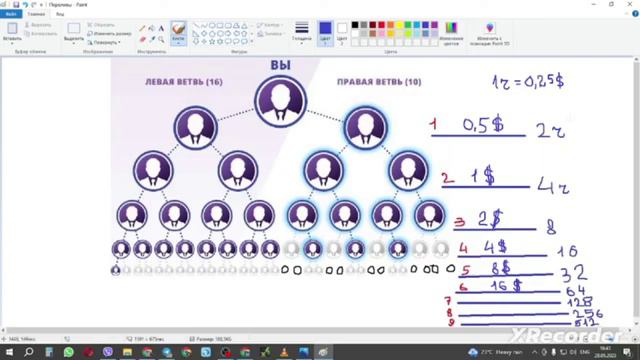640x360 pixels.
Task: Select the Eraser tool
Action: 142,39
